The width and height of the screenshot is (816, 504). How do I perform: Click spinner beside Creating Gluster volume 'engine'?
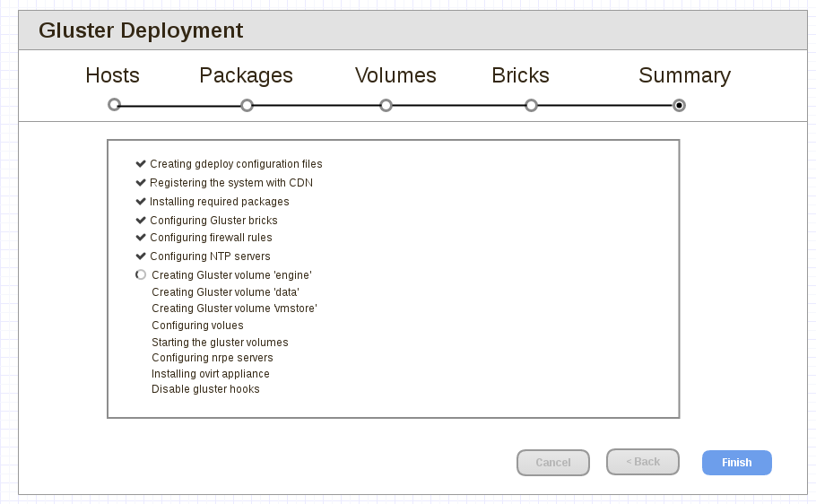141,275
